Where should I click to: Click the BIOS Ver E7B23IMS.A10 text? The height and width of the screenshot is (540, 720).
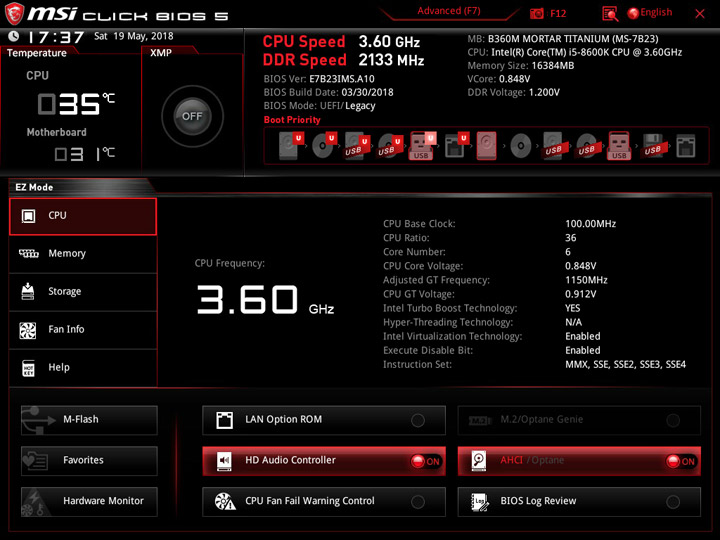[319, 79]
